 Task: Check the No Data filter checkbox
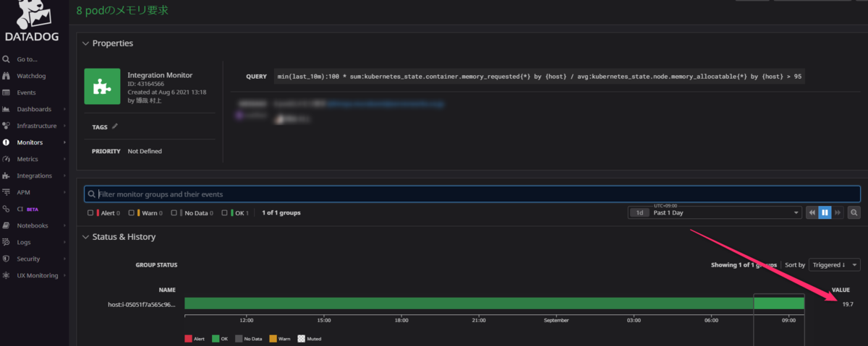tap(175, 213)
